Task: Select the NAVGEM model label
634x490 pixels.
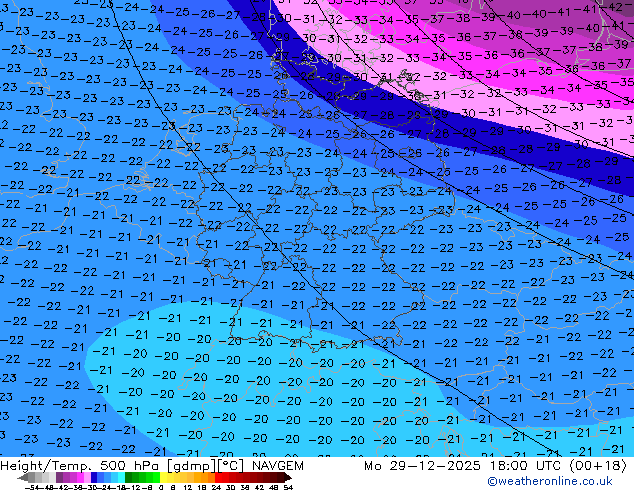Action: 277,466
